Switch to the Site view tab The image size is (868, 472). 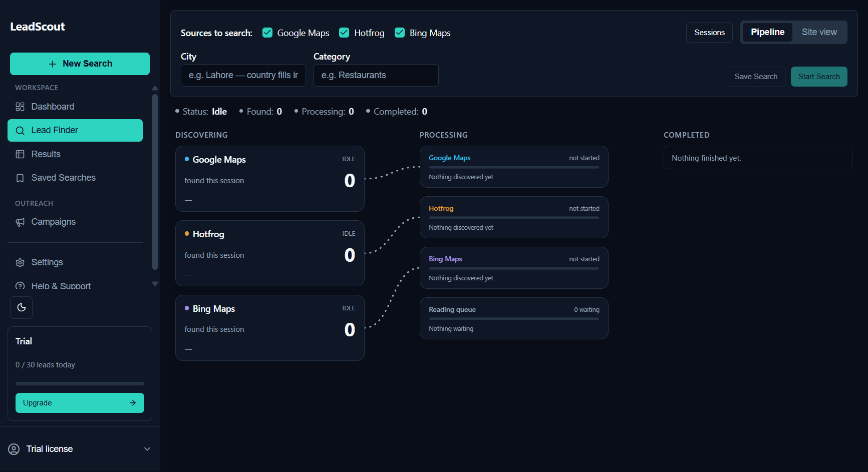tap(819, 32)
